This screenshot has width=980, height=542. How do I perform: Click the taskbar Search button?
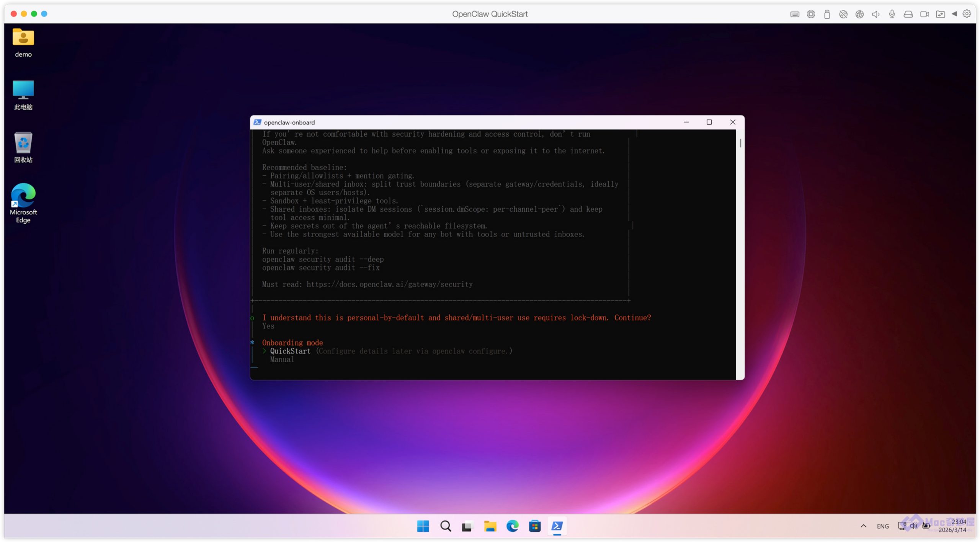[x=445, y=526]
